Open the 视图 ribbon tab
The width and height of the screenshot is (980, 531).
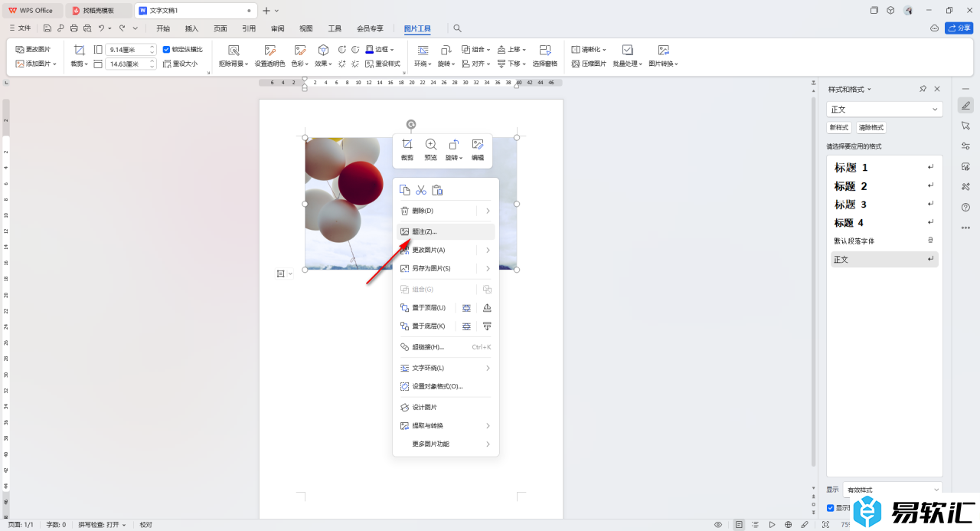coord(306,28)
